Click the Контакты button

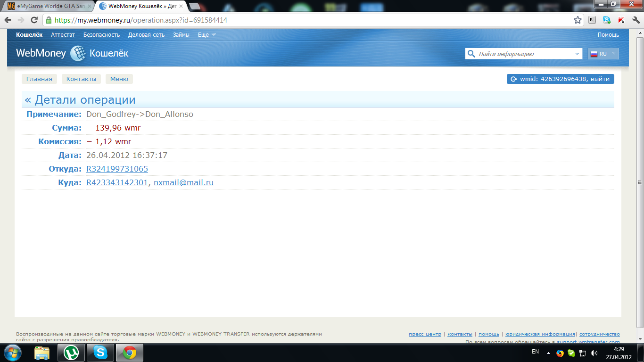click(81, 79)
